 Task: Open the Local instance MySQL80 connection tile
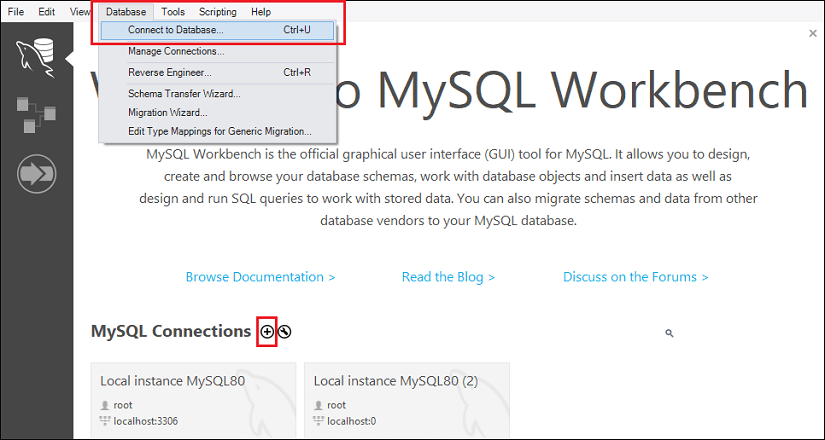point(193,400)
